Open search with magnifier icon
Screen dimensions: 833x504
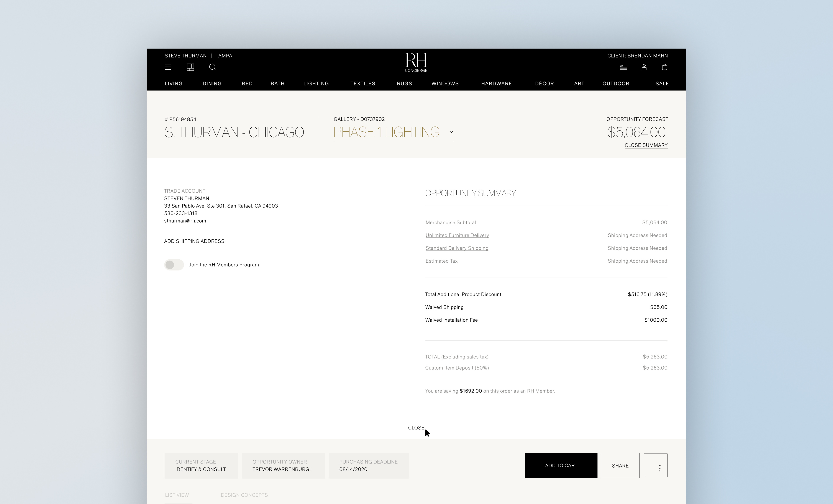[x=212, y=67]
